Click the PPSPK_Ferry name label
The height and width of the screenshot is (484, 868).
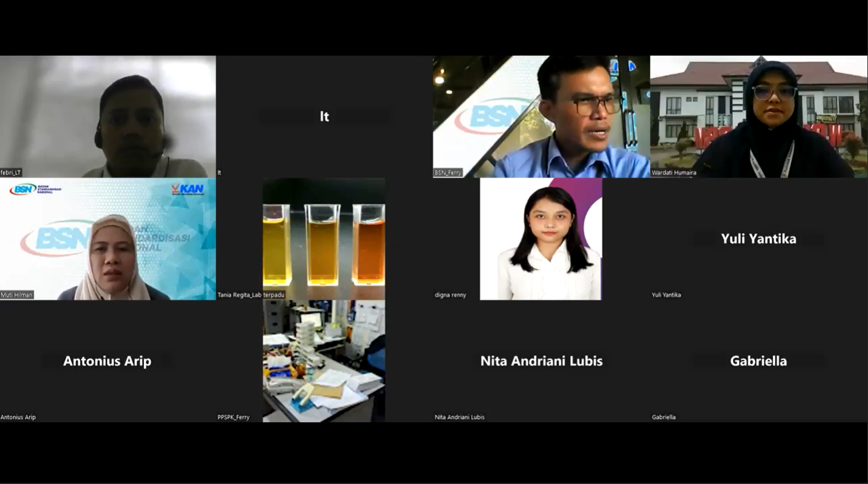234,417
